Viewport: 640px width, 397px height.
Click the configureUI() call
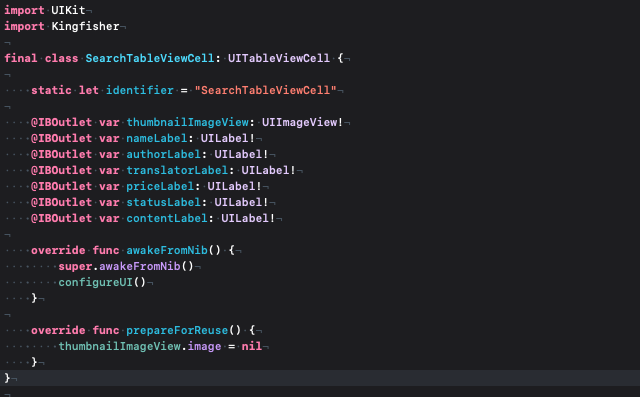(x=102, y=282)
